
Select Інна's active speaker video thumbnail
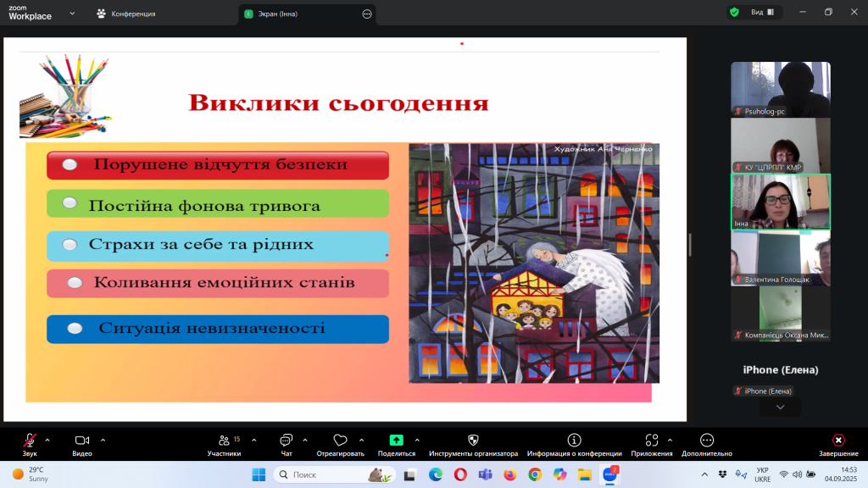[781, 202]
